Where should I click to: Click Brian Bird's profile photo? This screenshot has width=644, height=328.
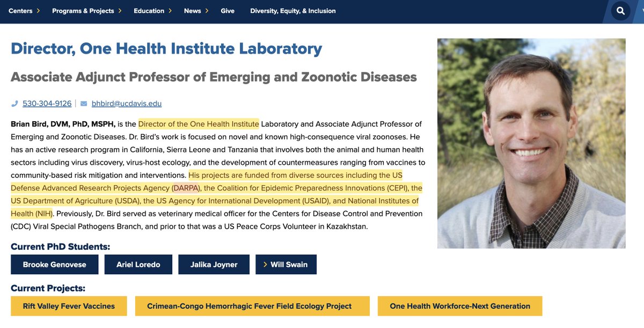[531, 143]
